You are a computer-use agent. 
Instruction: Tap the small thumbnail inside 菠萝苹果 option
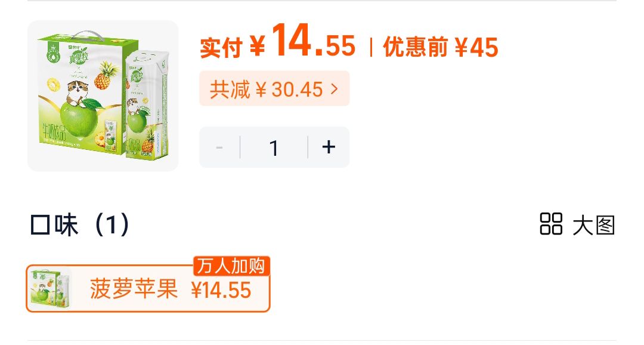click(x=51, y=289)
